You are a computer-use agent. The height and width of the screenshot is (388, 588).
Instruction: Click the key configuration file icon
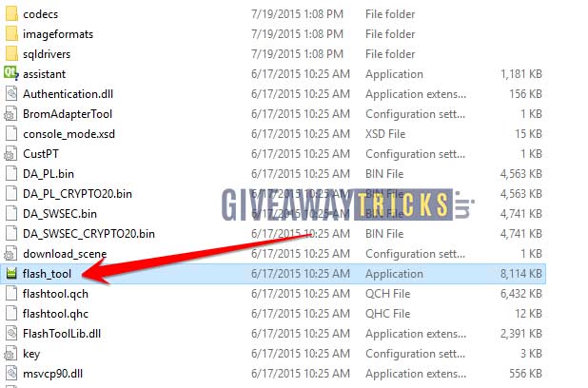pyautogui.click(x=10, y=354)
